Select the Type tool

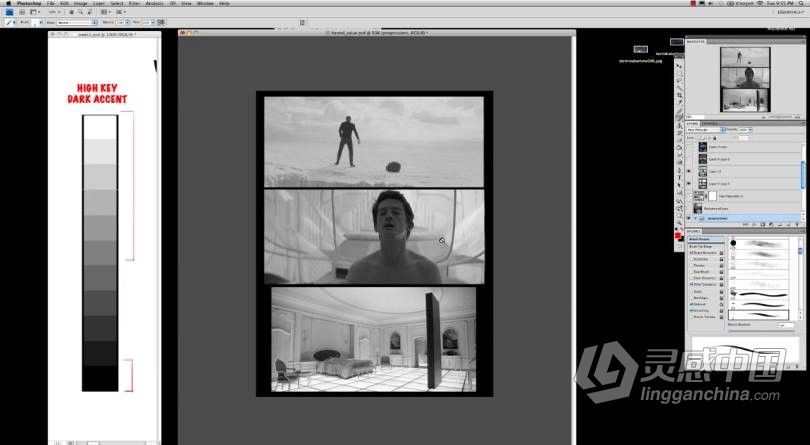pos(679,177)
